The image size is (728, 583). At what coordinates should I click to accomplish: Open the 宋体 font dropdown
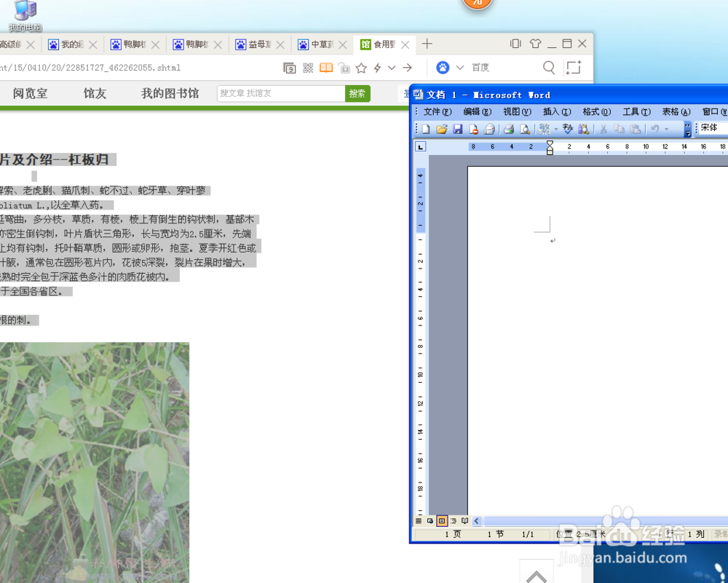pos(711,128)
